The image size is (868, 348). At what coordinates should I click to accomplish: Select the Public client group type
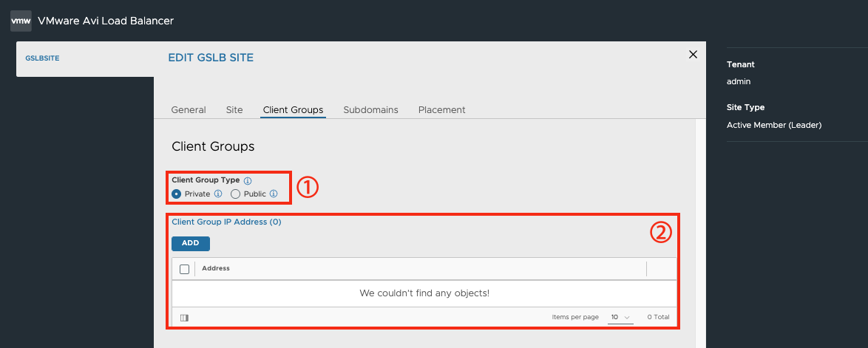click(x=235, y=194)
